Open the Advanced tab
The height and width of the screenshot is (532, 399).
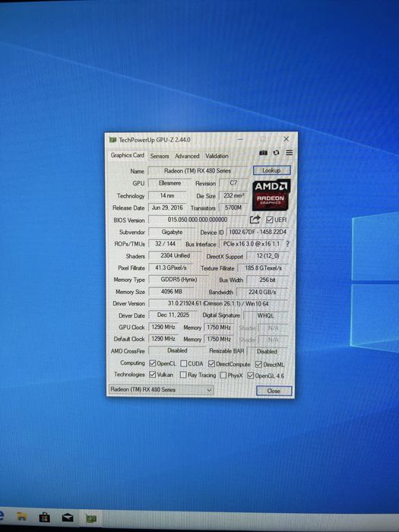coord(187,156)
